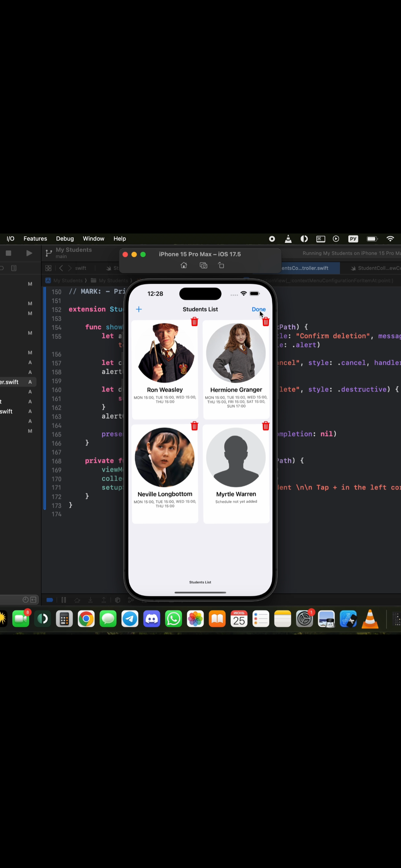This screenshot has width=401, height=868.
Task: Open the Xcode related items grid icon
Action: [x=48, y=268]
